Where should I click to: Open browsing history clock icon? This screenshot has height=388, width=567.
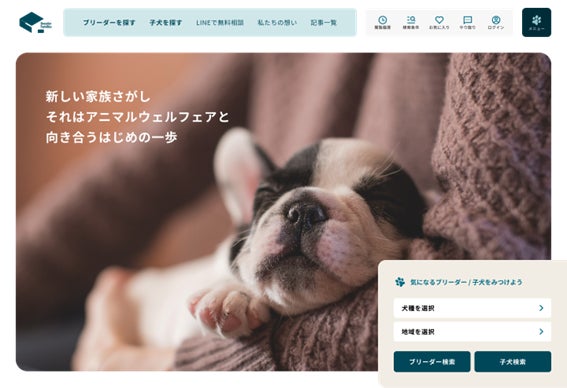point(382,22)
